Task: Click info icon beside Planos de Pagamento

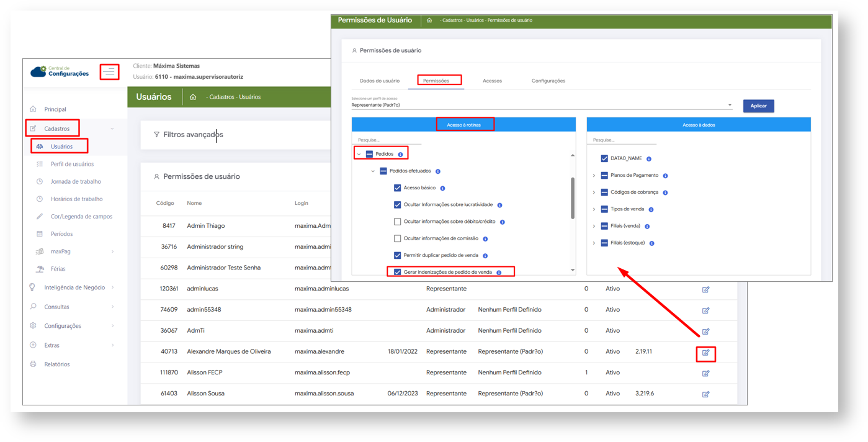Action: 665,176
